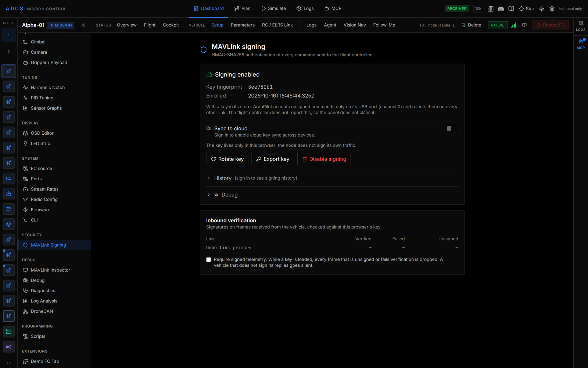The width and height of the screenshot is (588, 368).
Task: Click the lightning bolt icon in header
Action: [542, 9]
